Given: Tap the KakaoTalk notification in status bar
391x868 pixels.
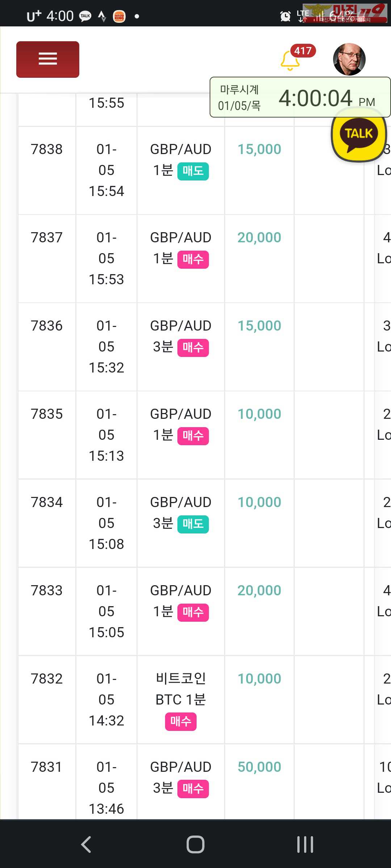Looking at the screenshot, I should point(85,16).
